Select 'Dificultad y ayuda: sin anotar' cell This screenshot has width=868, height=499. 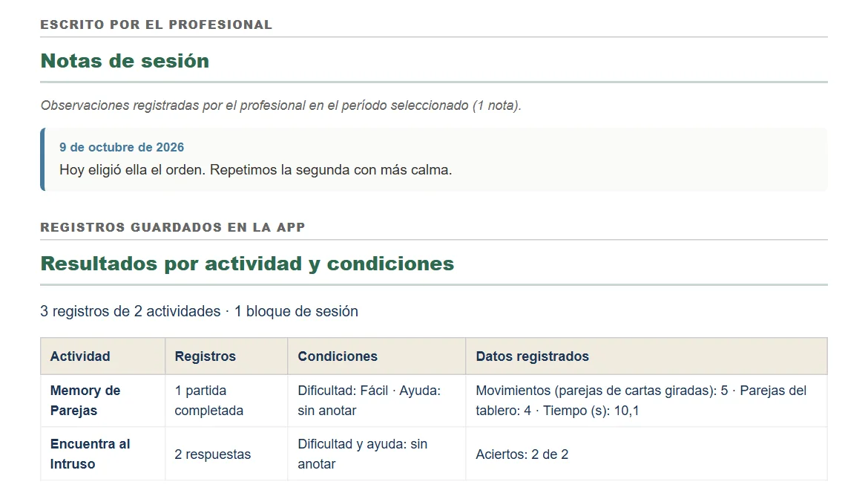click(x=376, y=454)
